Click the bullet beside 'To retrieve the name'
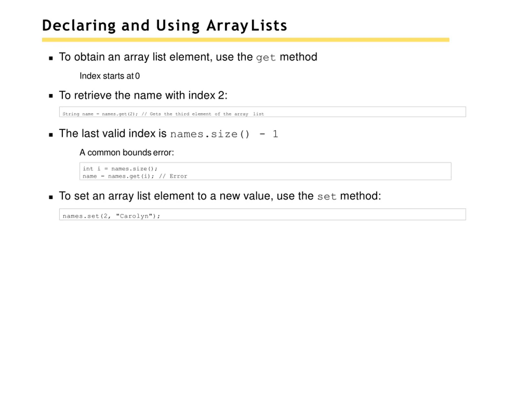Viewport: 532px width, 399px height. 51,96
